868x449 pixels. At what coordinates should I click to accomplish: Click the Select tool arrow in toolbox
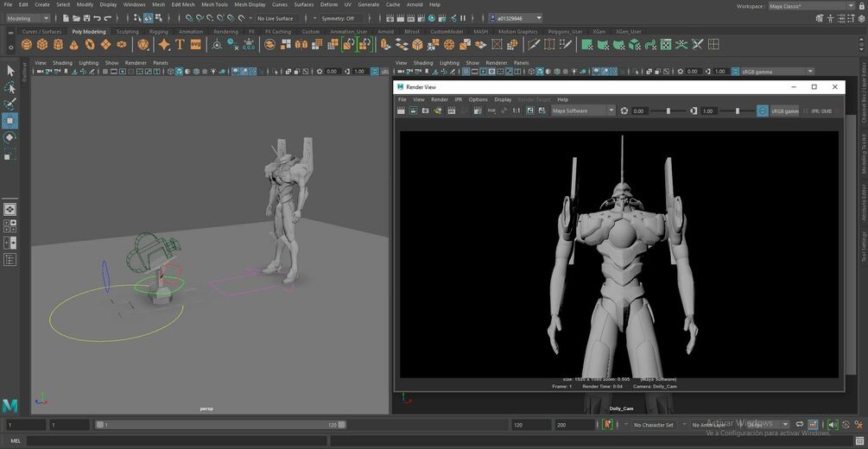[10, 70]
